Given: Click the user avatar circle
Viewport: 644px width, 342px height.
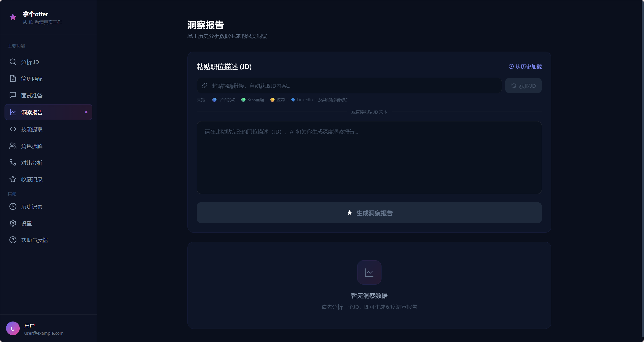Looking at the screenshot, I should tap(13, 328).
